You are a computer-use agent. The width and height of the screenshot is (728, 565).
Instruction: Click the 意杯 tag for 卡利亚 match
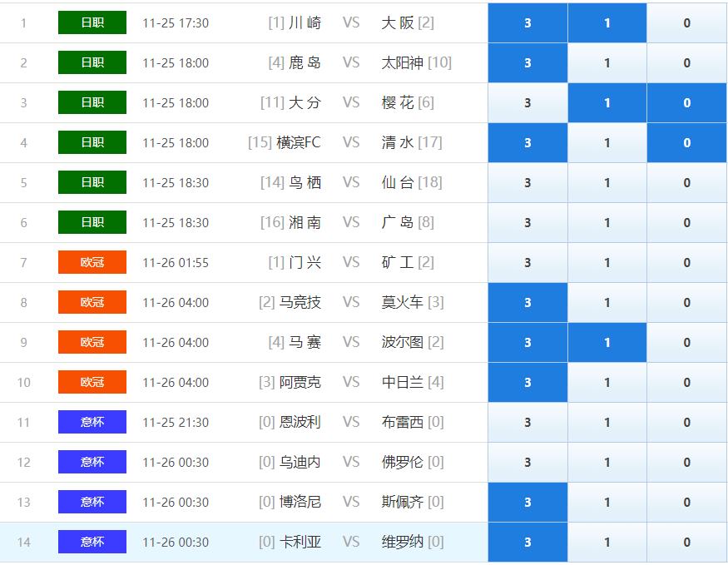point(92,542)
